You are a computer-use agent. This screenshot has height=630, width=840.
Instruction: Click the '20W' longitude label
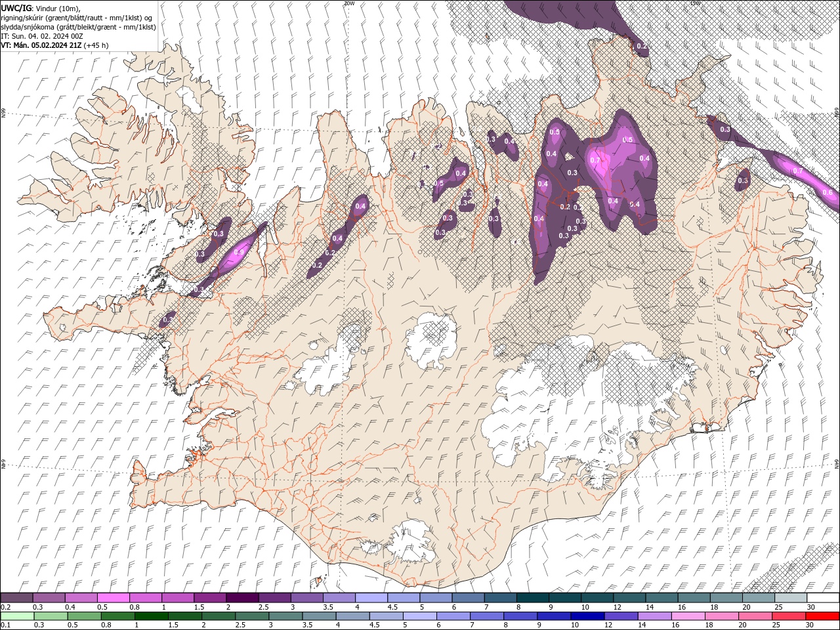[348, 3]
